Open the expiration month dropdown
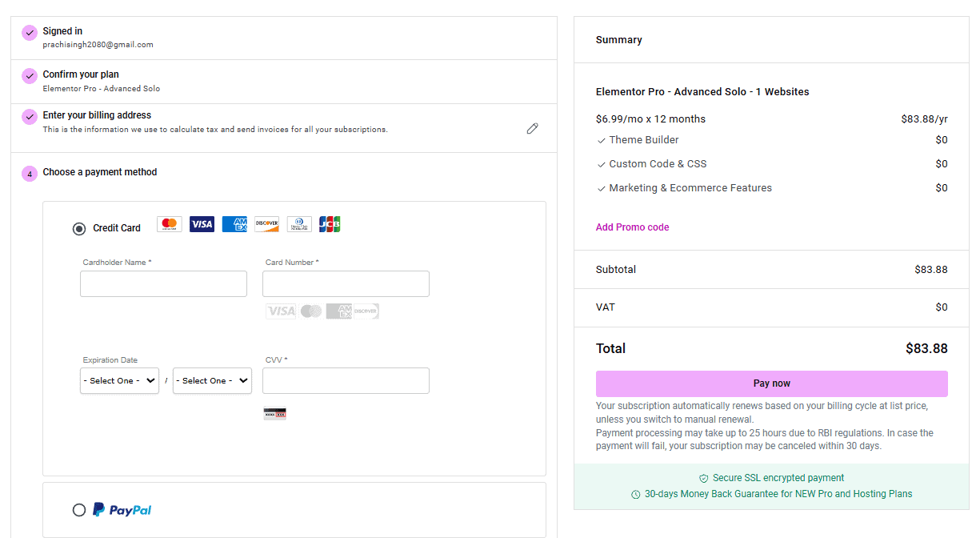The image size is (980, 538). [119, 381]
